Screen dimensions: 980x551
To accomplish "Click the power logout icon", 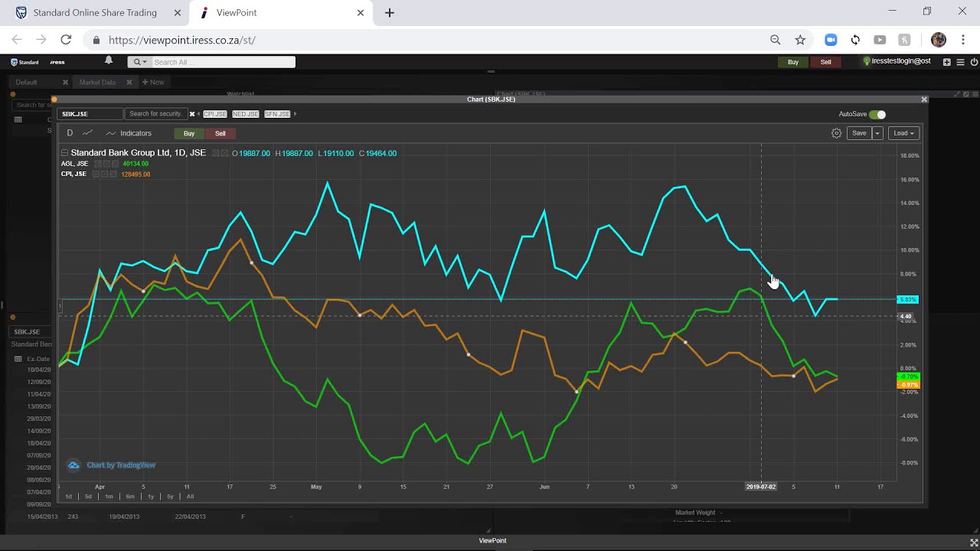I will click(x=975, y=62).
